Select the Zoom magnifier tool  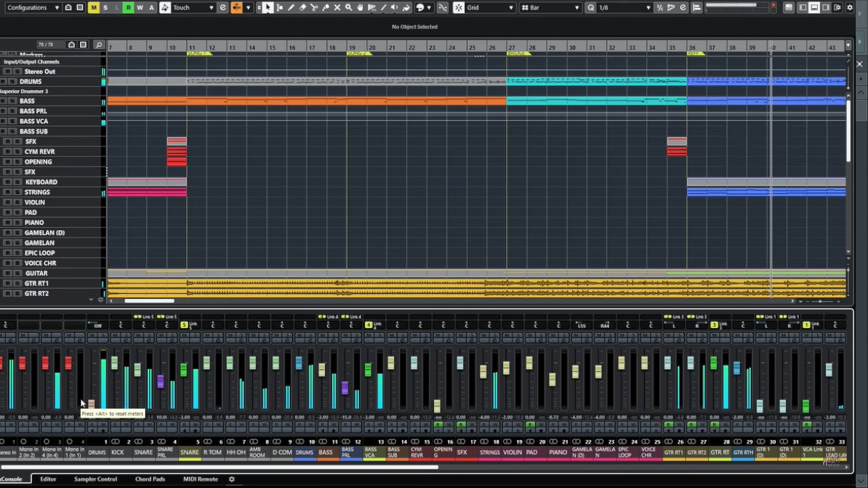point(349,7)
